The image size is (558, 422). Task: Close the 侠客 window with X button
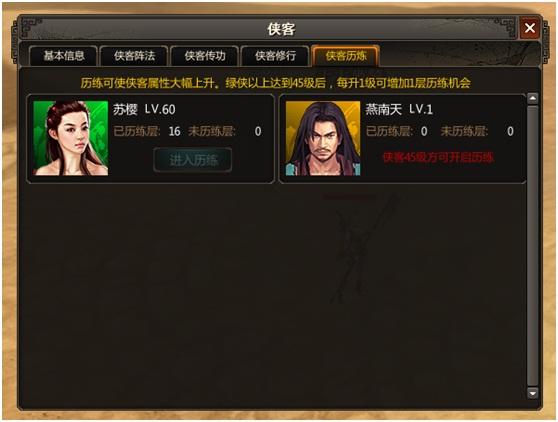pos(530,28)
